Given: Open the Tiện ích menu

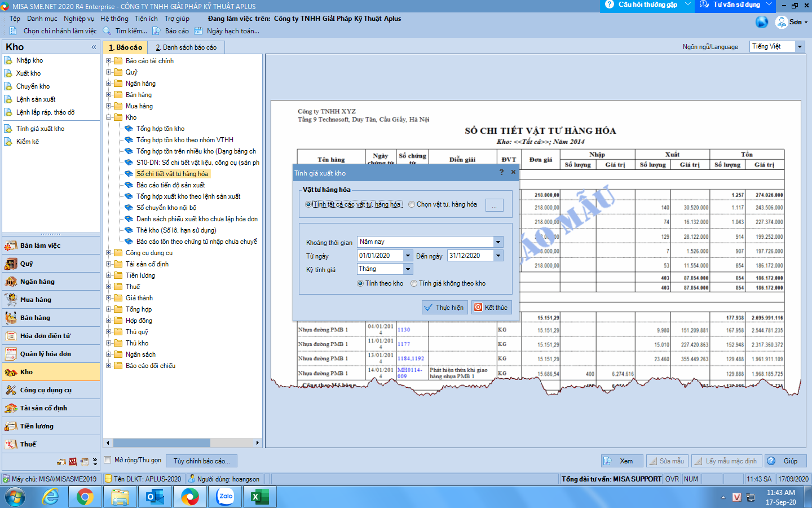Looking at the screenshot, I should pyautogui.click(x=146, y=19).
